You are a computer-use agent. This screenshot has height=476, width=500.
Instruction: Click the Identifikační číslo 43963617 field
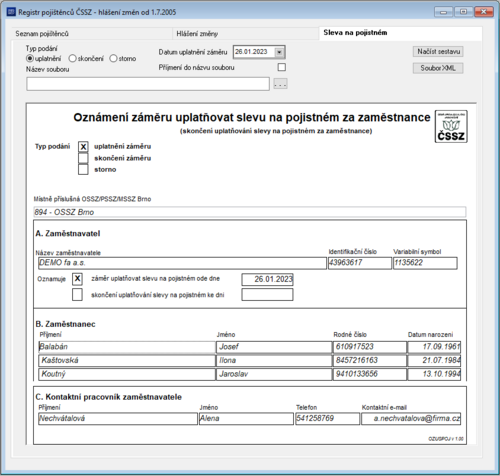tap(360, 263)
